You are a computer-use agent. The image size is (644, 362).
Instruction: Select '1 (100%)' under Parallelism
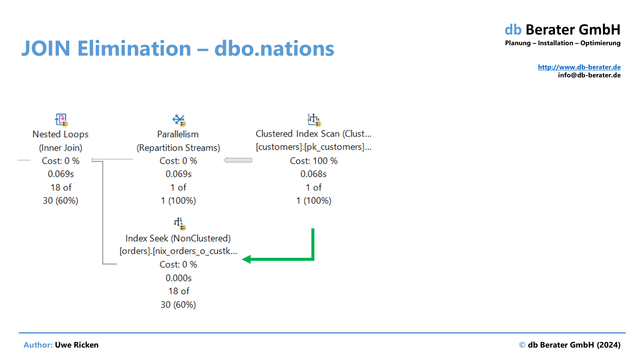point(178,201)
